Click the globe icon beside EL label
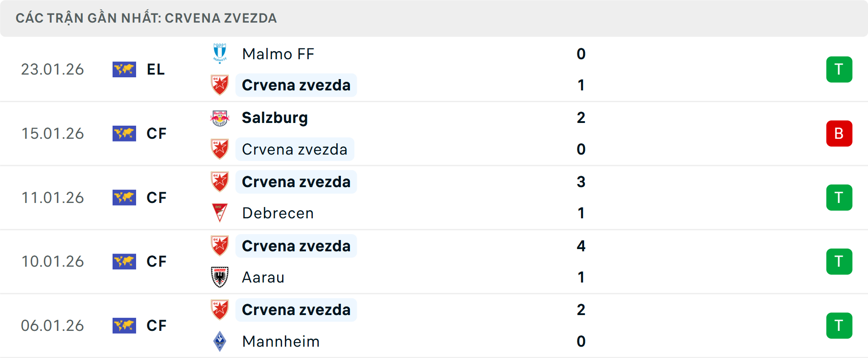868x358 pixels. (x=124, y=70)
